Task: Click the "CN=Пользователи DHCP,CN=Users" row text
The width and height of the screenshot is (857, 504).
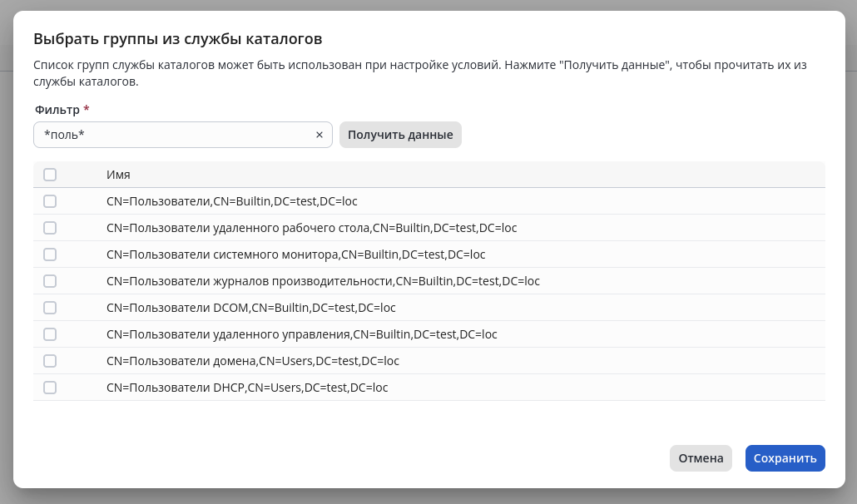Action: click(x=247, y=388)
